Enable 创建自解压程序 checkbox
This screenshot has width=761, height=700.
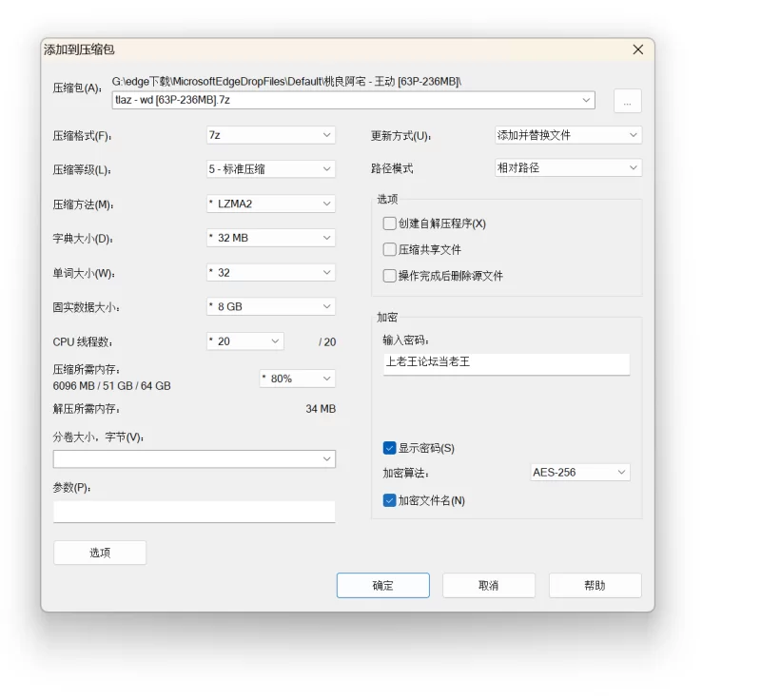click(x=390, y=224)
